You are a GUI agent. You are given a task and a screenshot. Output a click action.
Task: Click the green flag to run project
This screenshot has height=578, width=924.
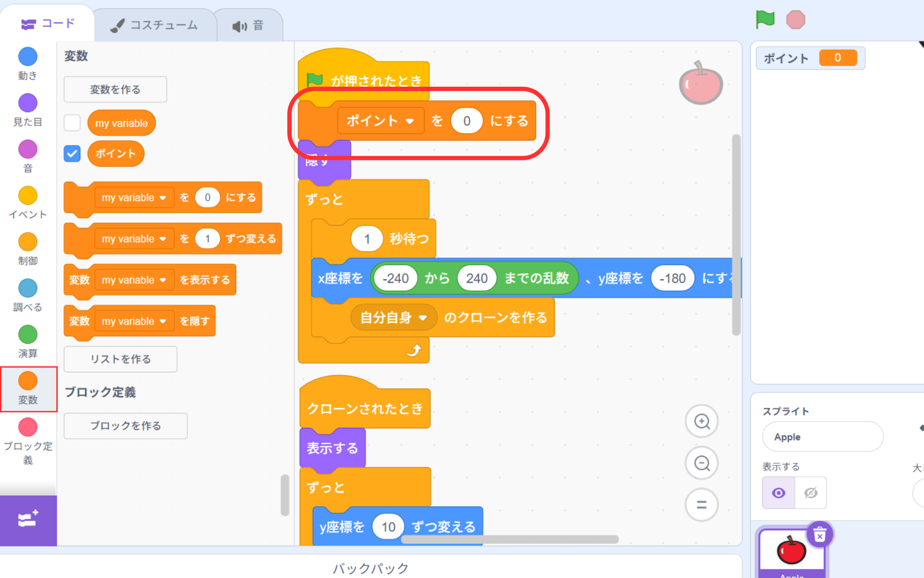click(x=765, y=20)
